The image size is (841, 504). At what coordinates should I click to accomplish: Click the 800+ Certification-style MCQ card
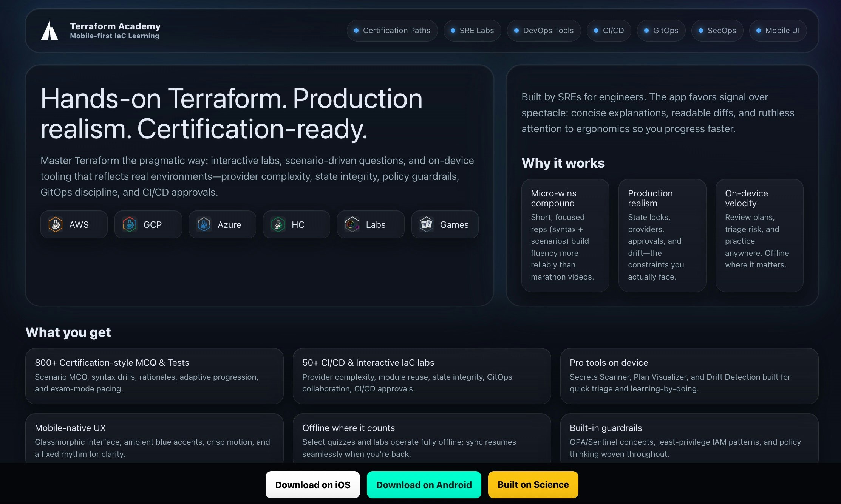coord(154,376)
